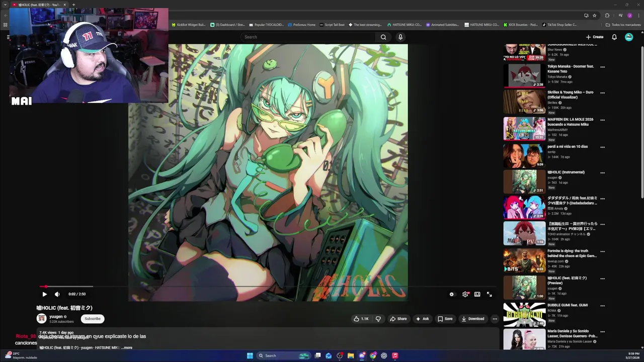Save the video to a playlist
644x362 pixels.
445,319
